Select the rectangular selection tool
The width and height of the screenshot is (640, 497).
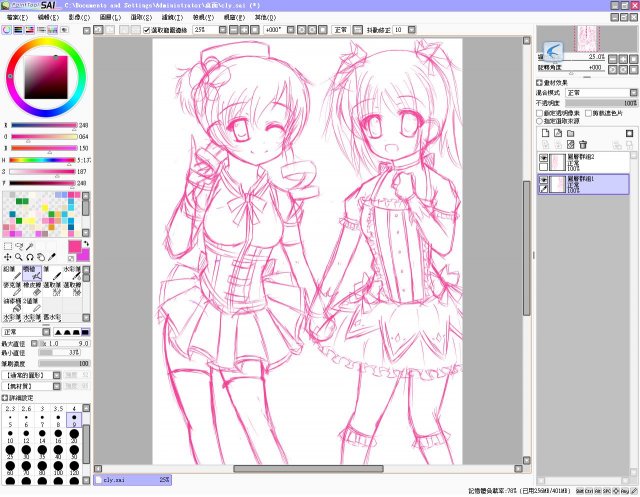(x=9, y=246)
